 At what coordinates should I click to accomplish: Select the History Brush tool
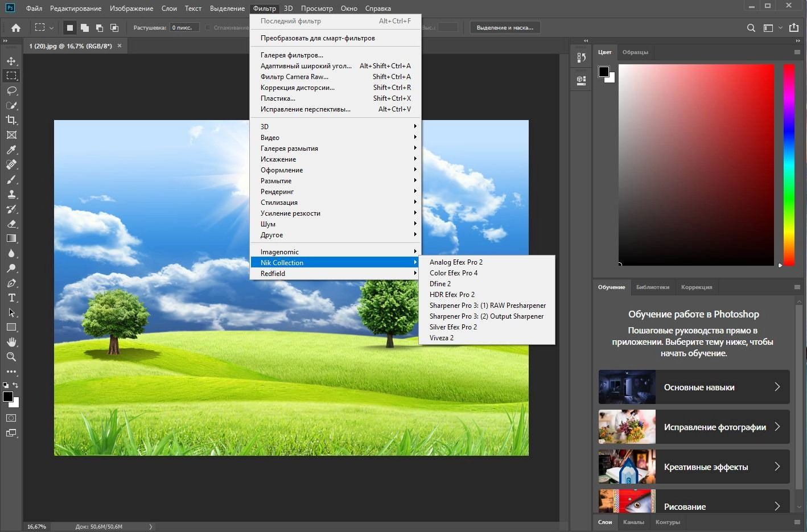11,209
